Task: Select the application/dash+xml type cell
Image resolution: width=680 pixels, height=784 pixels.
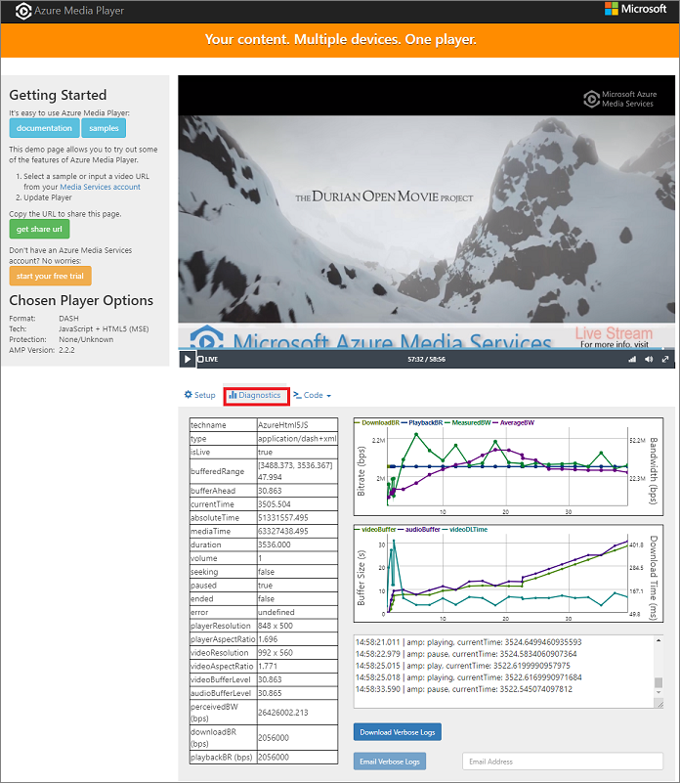Action: 297,439
